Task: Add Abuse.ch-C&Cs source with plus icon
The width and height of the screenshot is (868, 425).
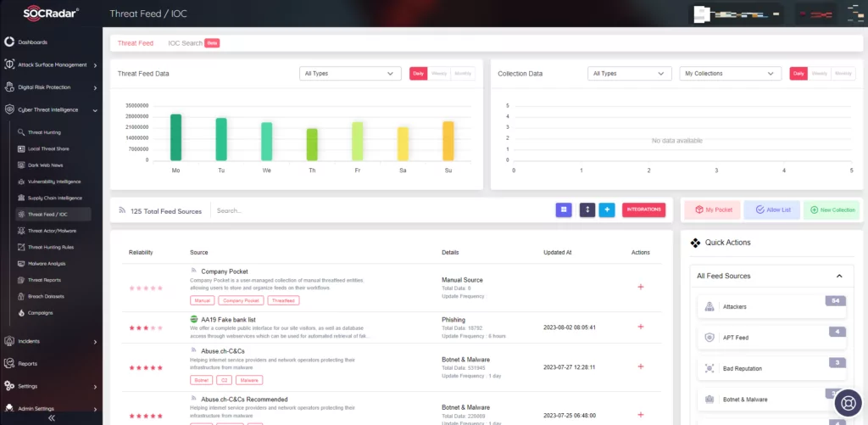Action: [641, 366]
